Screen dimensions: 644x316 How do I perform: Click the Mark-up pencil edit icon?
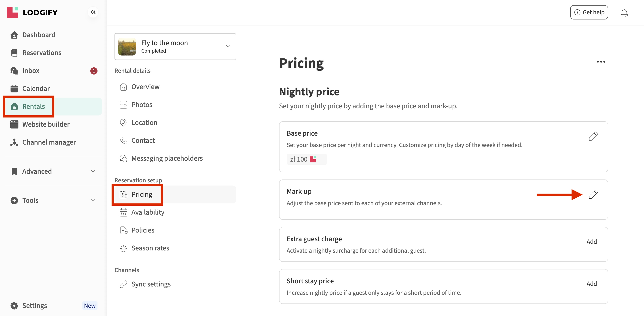coord(593,194)
